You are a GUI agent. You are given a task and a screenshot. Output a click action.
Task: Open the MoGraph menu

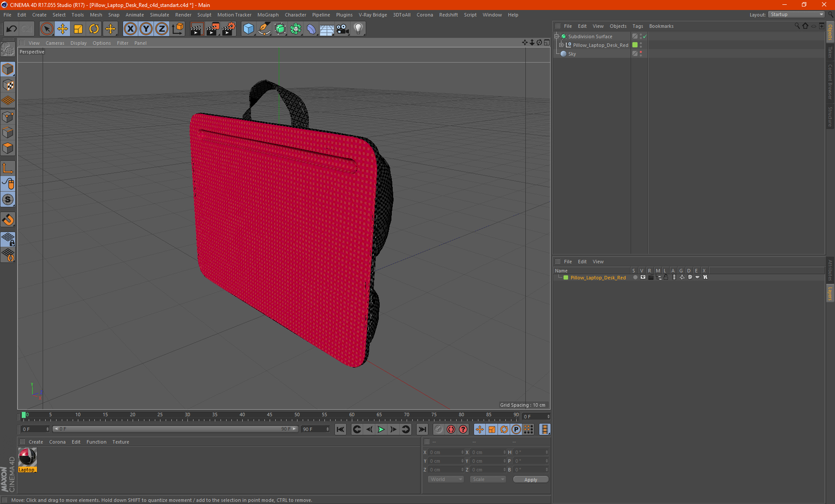coord(267,15)
